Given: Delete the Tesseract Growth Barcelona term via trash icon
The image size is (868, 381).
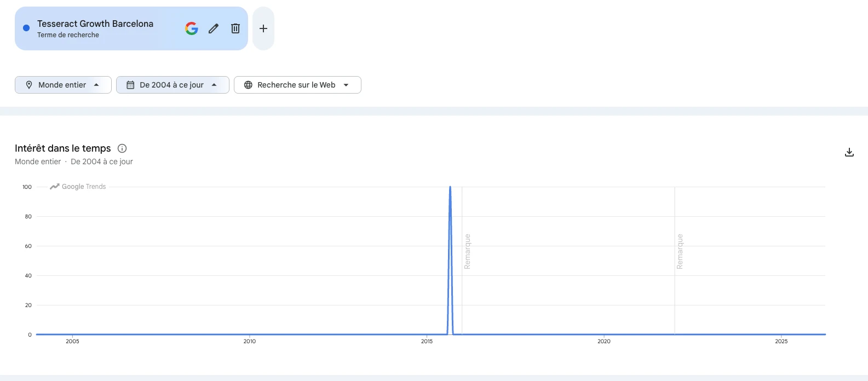Looking at the screenshot, I should (x=235, y=28).
